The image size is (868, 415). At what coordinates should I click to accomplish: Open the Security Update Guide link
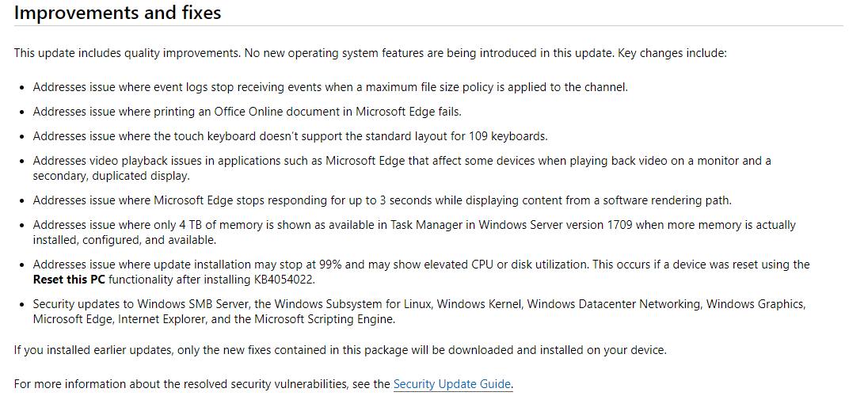[453, 384]
